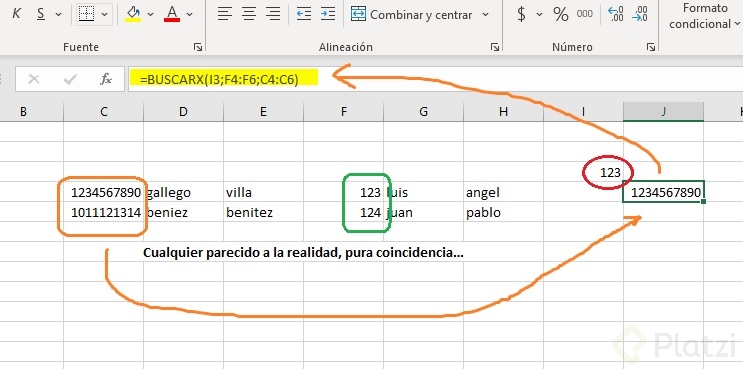The height and width of the screenshot is (369, 743).
Task: Select cell with text angel
Action: pos(503,192)
